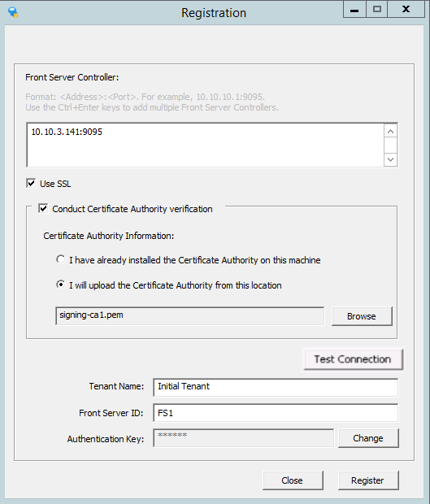Maximize the Registration window
This screenshot has height=504, width=430.
376,10
